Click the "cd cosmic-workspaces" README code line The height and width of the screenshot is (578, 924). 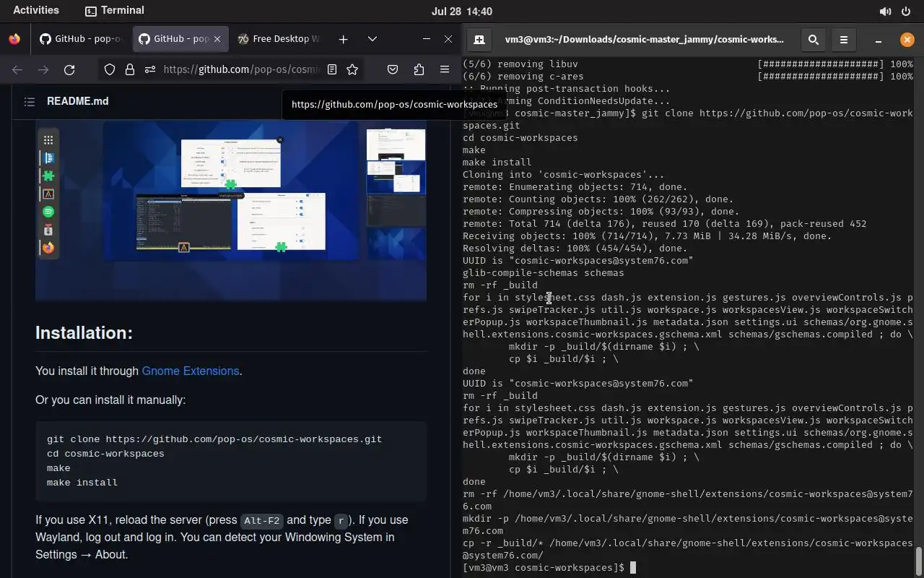coord(105,454)
